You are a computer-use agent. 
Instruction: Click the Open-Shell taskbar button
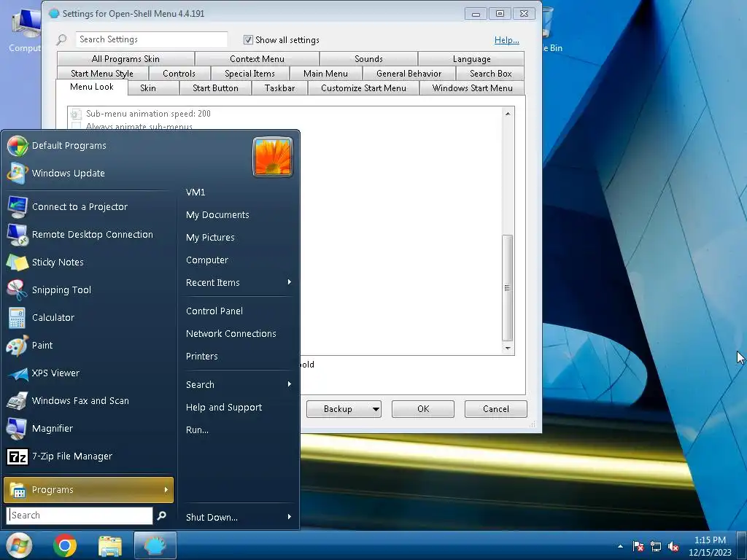tap(155, 545)
